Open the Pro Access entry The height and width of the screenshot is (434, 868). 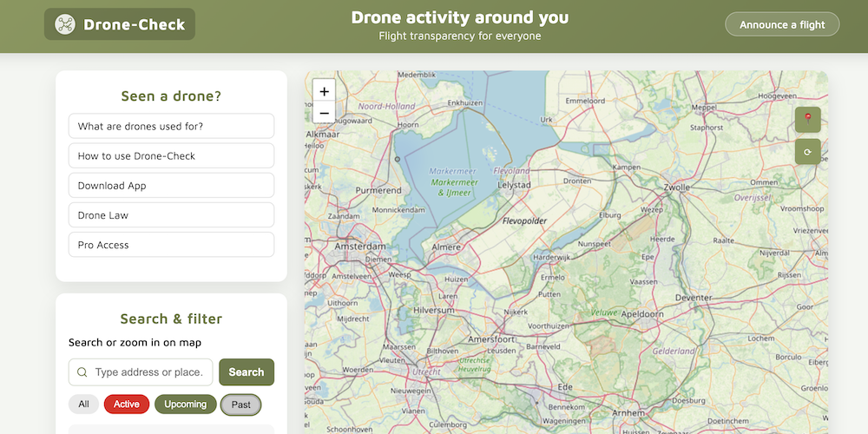tap(172, 245)
